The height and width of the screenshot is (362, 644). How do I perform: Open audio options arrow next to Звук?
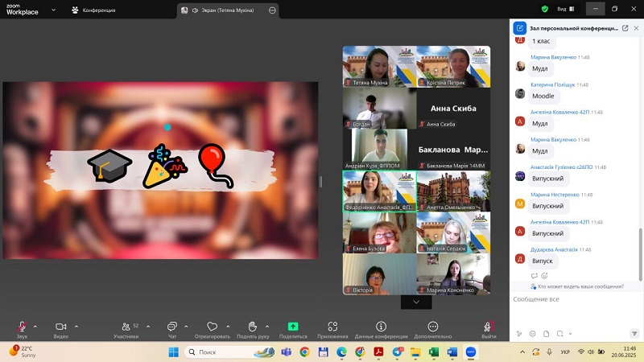[x=35, y=327]
